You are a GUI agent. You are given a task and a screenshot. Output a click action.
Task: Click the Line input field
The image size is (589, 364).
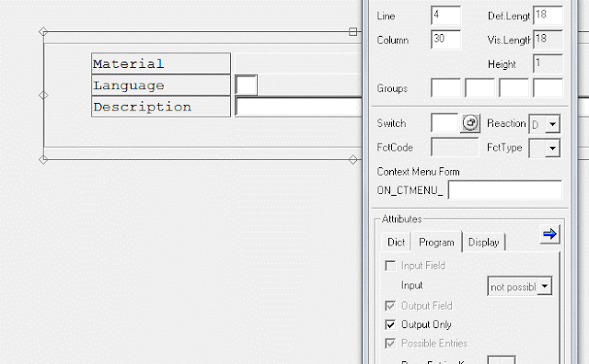pyautogui.click(x=445, y=16)
